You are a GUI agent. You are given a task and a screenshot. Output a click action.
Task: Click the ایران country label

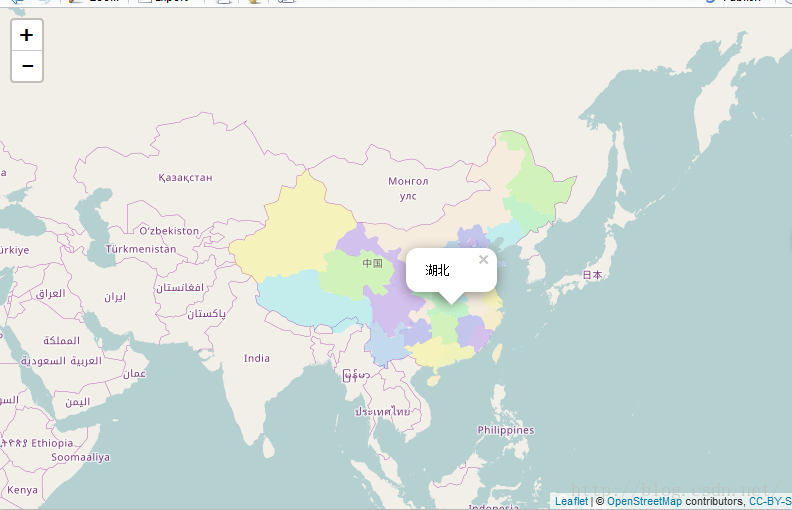pyautogui.click(x=115, y=297)
